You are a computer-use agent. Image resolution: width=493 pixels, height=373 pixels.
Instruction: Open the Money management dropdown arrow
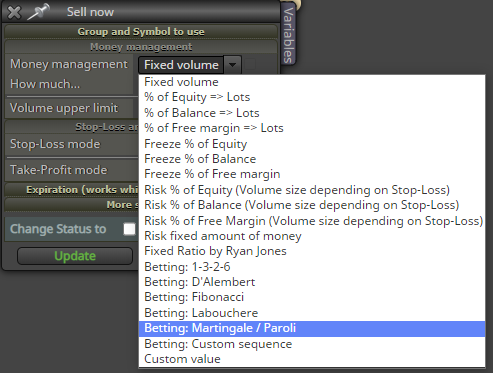(232, 65)
